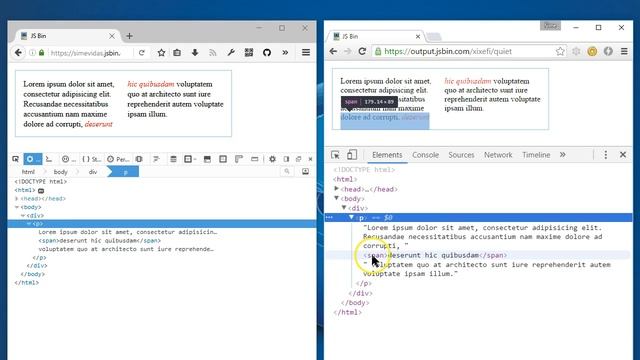
Task: Click RSS feed icon in Firefox toolbar
Action: coord(213,53)
